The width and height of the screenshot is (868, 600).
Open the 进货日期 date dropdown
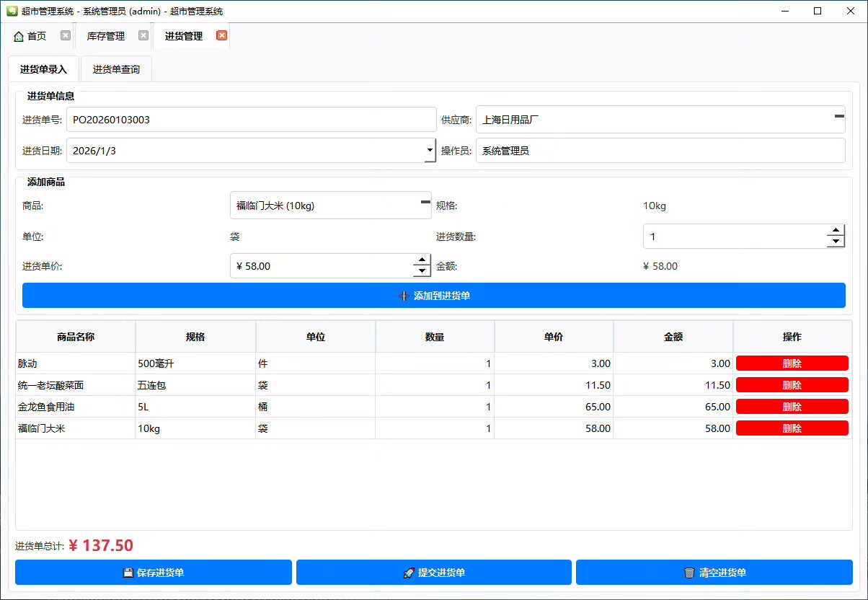click(430, 151)
